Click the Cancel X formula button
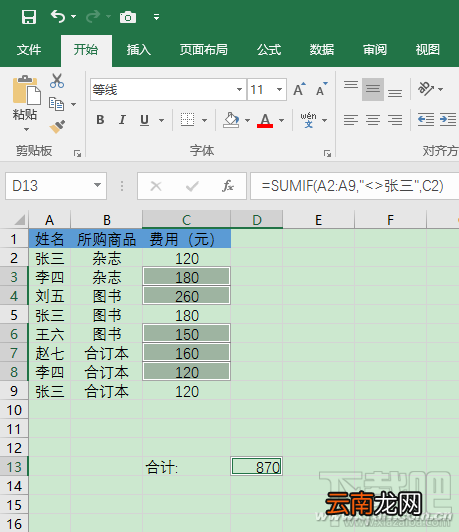Image resolution: width=459 pixels, height=532 pixels. click(x=156, y=186)
